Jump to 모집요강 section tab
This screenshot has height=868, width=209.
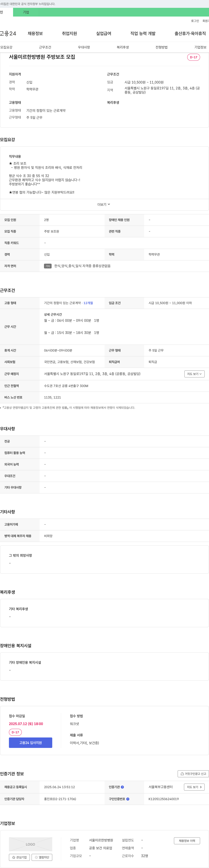click(6, 47)
